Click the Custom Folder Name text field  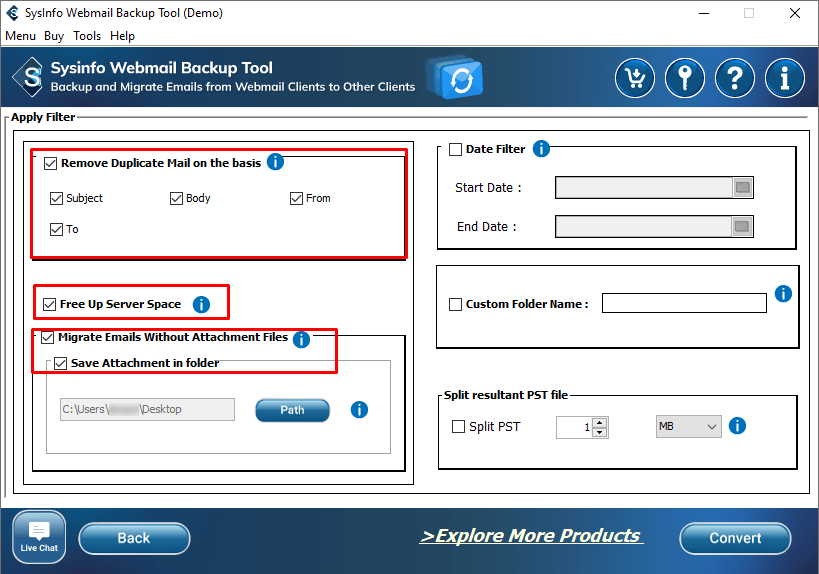[x=684, y=303]
